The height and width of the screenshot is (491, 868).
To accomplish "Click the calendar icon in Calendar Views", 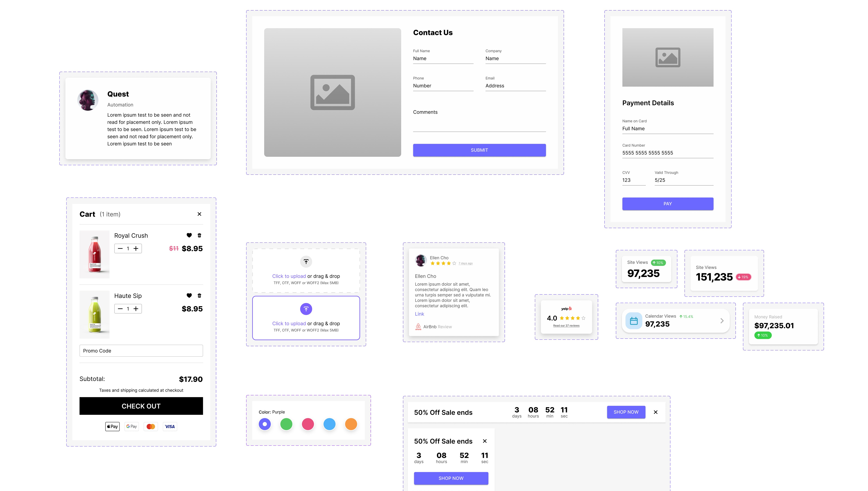I will (x=634, y=321).
